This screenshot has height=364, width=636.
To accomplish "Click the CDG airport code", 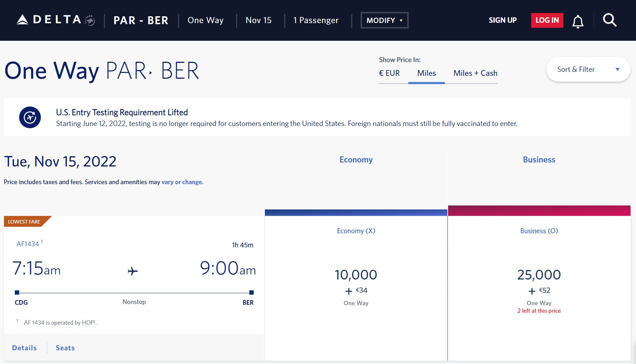I will tap(21, 303).
